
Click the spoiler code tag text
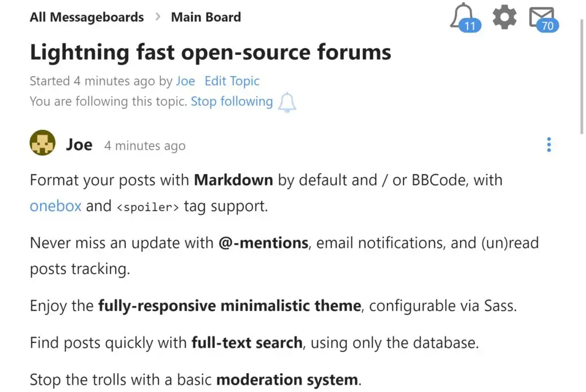pos(148,207)
